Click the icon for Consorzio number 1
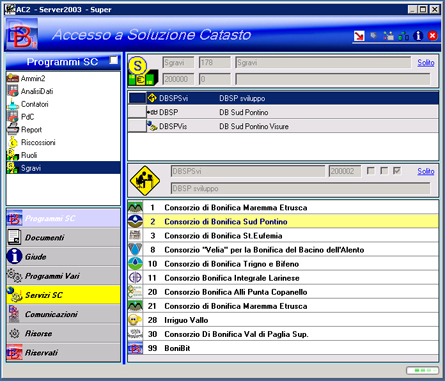The height and width of the screenshot is (381, 445). tap(135, 207)
